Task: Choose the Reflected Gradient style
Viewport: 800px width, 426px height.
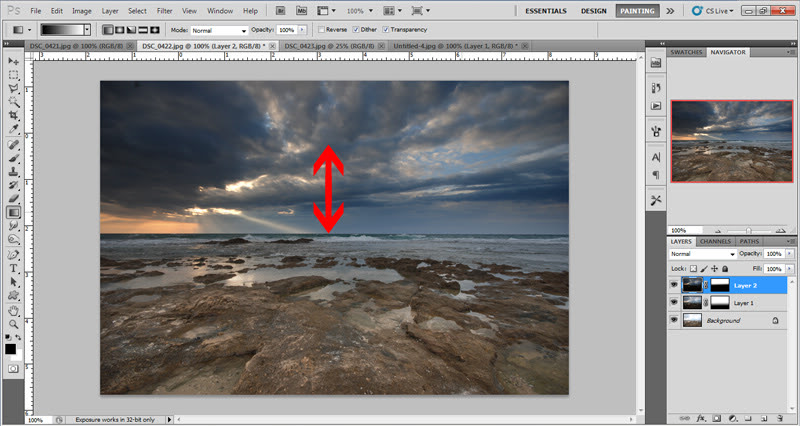Action: point(143,30)
